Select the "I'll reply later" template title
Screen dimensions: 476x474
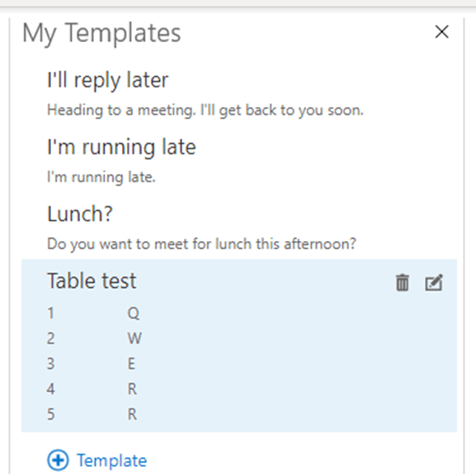click(107, 80)
